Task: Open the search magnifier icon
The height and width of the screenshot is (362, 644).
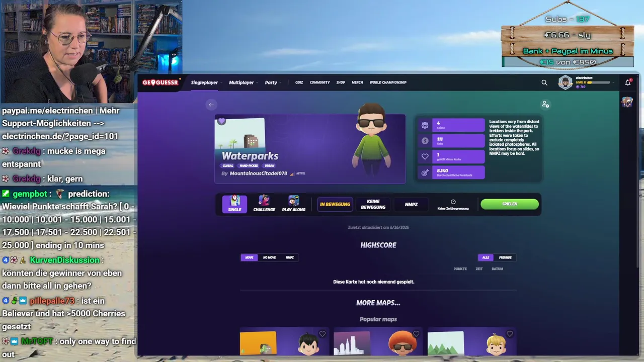Action: point(544,82)
